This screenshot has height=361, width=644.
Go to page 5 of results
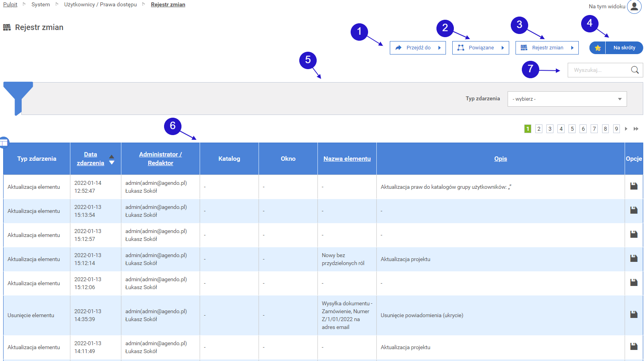[572, 129]
